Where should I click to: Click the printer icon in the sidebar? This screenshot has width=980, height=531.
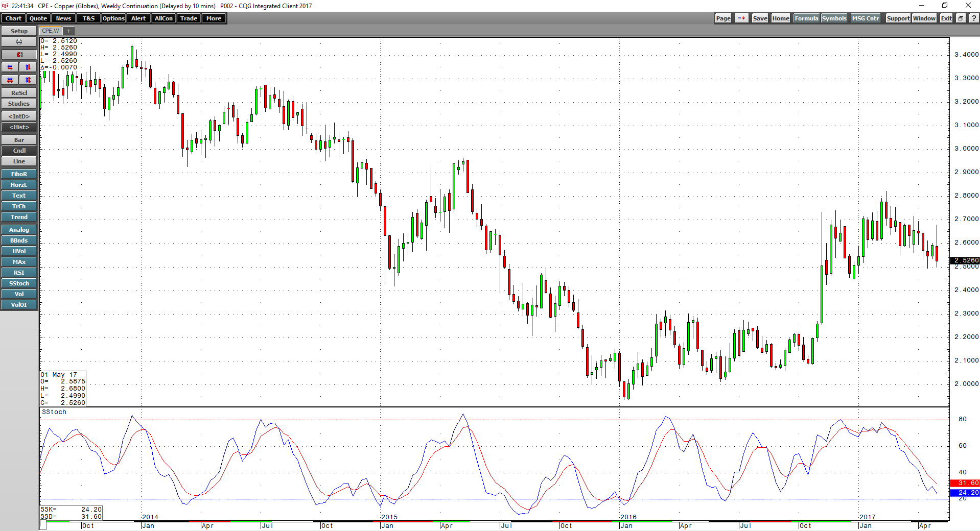click(19, 41)
